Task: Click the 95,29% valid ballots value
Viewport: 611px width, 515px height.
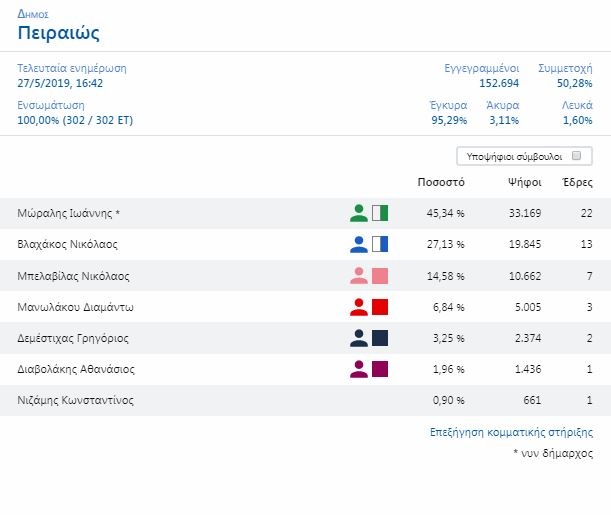Action: [x=449, y=120]
